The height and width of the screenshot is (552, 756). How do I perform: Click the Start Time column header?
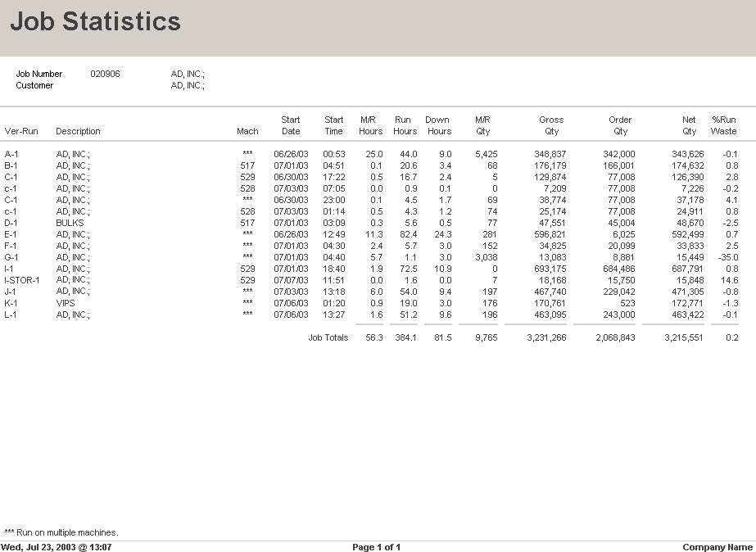point(333,125)
